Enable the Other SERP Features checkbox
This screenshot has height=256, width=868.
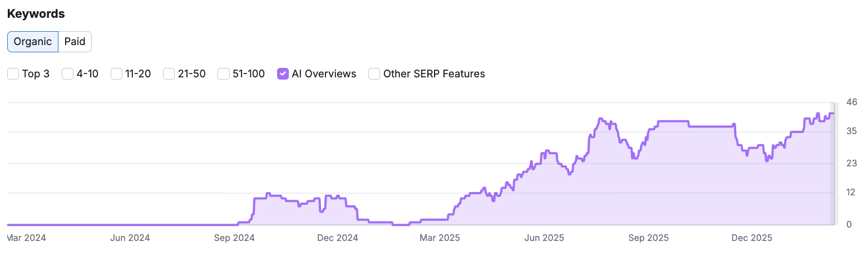pos(374,73)
